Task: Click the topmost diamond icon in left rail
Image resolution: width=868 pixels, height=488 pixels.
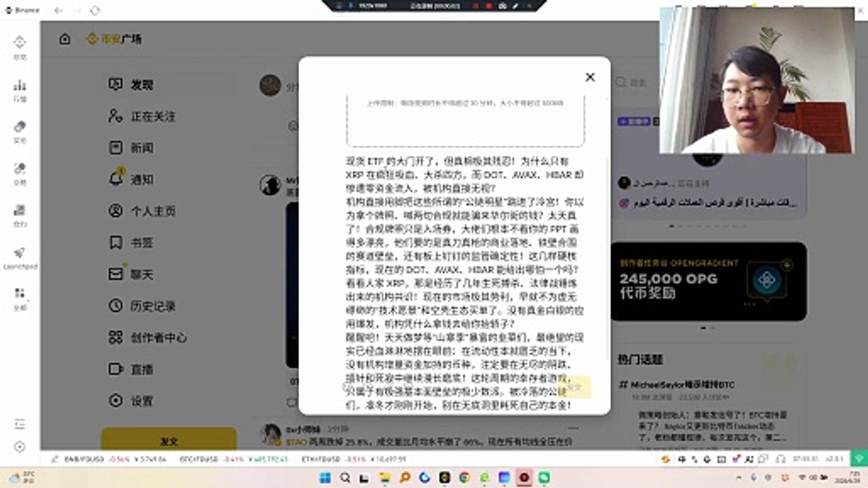Action: 20,43
